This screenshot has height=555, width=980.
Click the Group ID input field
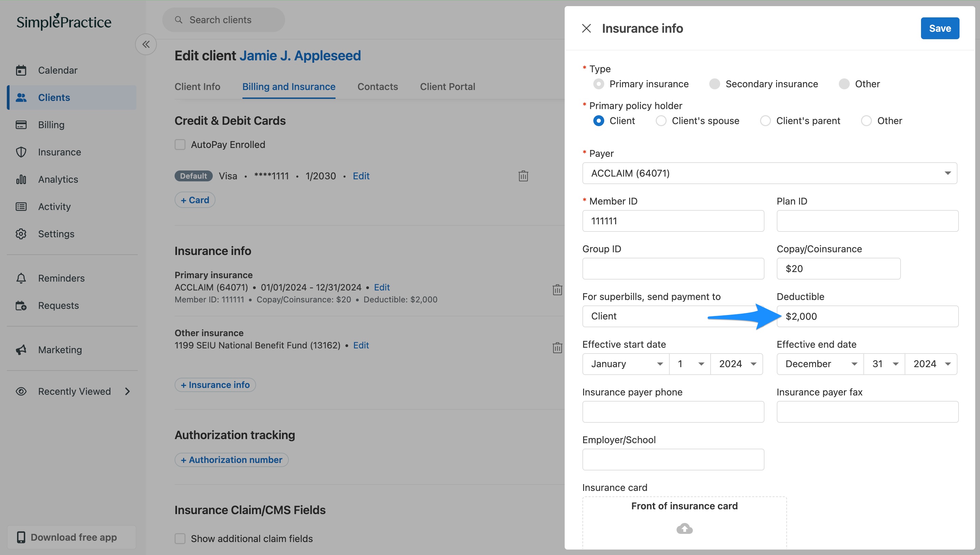[673, 268]
